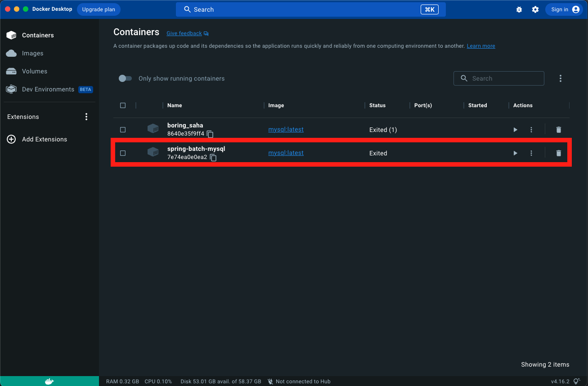The height and width of the screenshot is (386, 588).
Task: Click the Disk 53.01 GB available status
Action: 221,381
